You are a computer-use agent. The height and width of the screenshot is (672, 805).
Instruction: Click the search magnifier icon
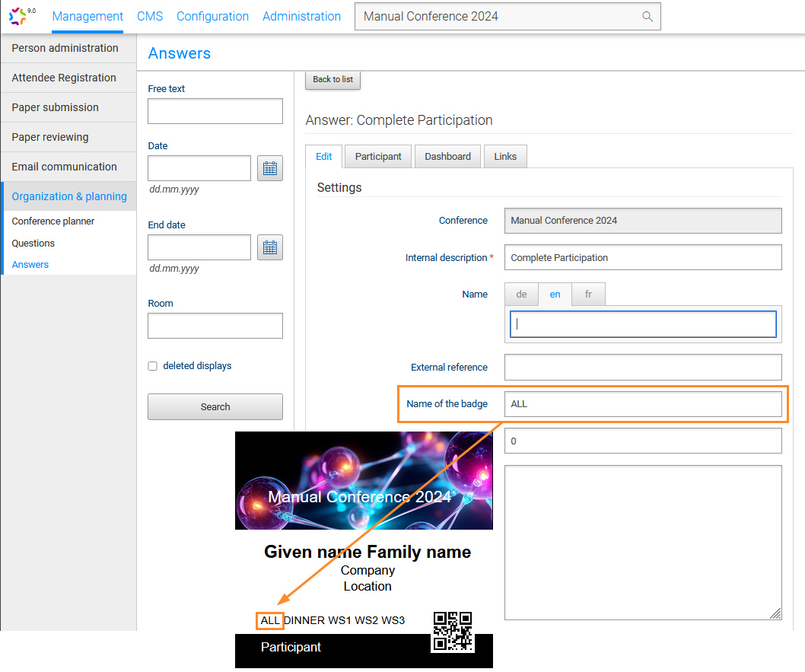647,16
